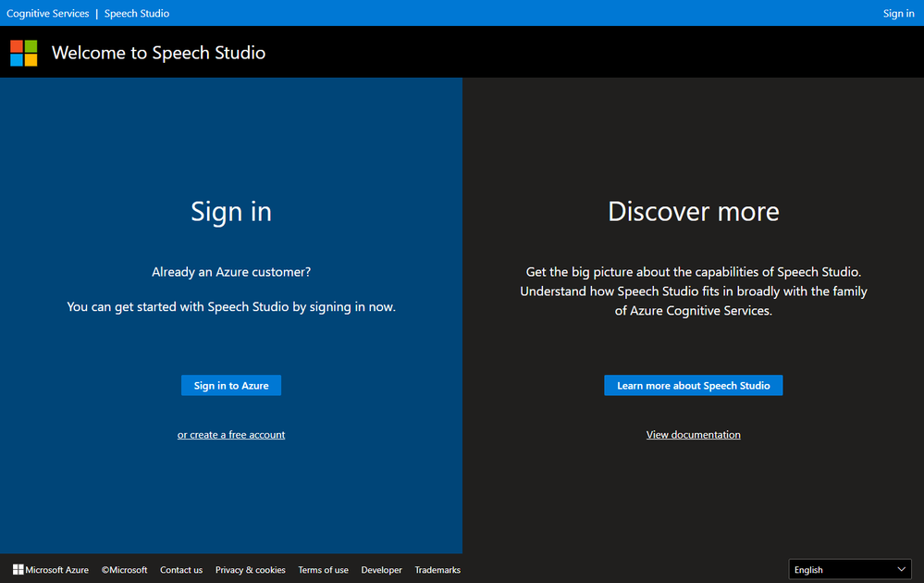The width and height of the screenshot is (924, 583).
Task: Open Privacy & cookies footer link
Action: point(250,570)
